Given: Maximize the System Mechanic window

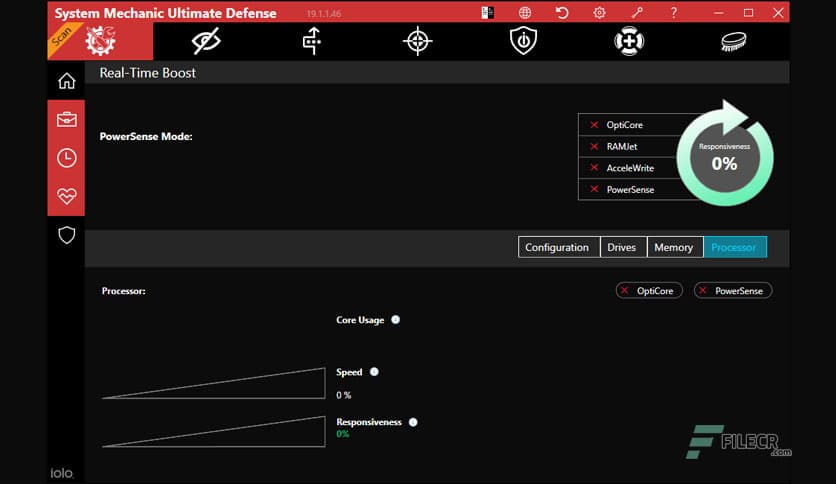Looking at the screenshot, I should 749,12.
